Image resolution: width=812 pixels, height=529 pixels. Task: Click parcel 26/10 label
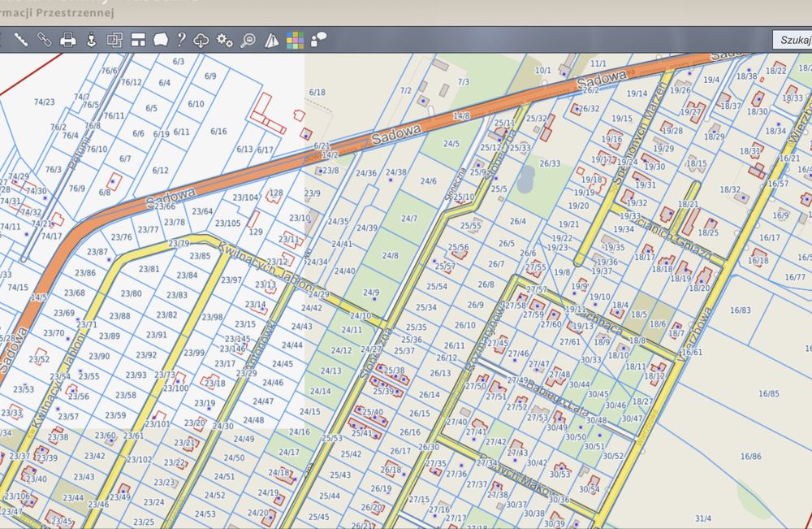coord(465,325)
